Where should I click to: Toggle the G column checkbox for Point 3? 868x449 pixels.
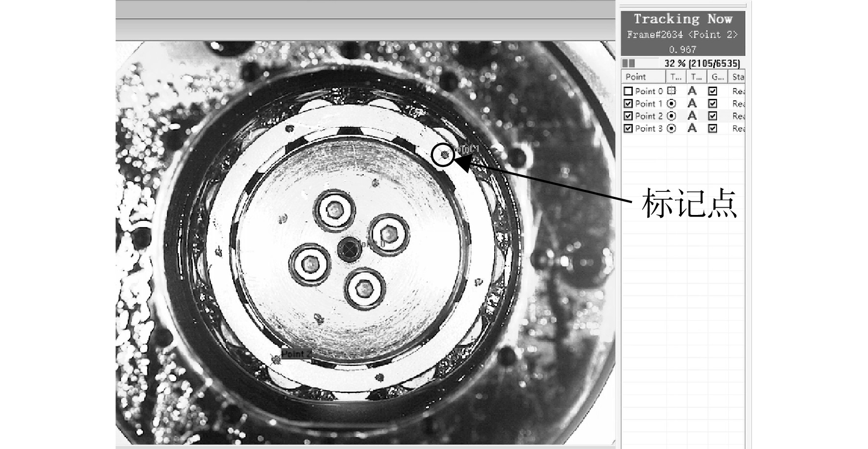713,128
